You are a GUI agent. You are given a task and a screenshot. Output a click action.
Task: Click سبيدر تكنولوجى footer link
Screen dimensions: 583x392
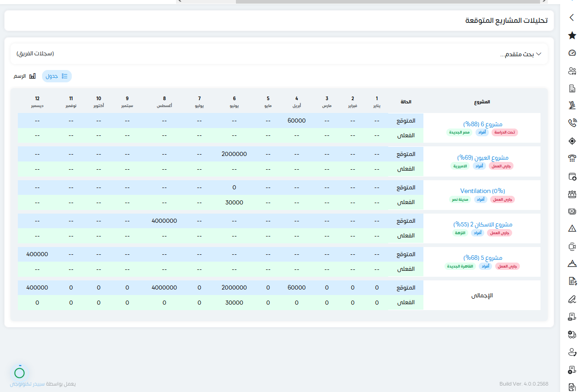[x=27, y=384]
